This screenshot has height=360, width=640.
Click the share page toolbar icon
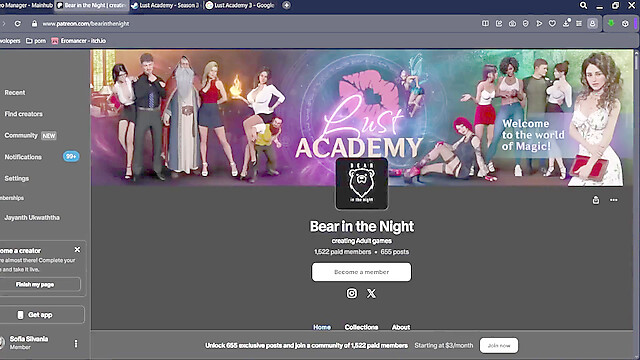coord(499,24)
